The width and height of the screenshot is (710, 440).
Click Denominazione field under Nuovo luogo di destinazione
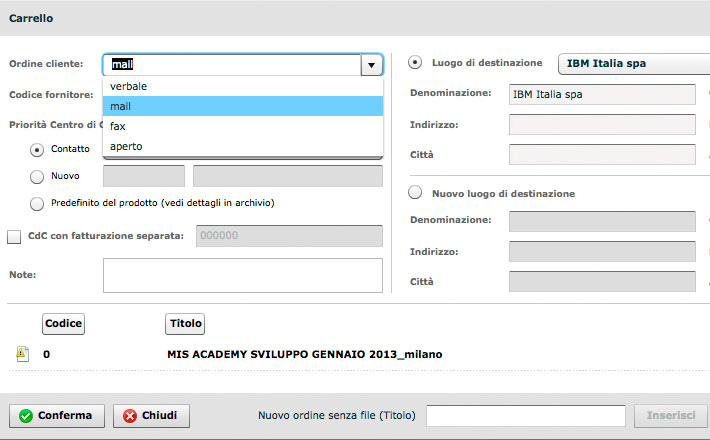click(x=602, y=221)
